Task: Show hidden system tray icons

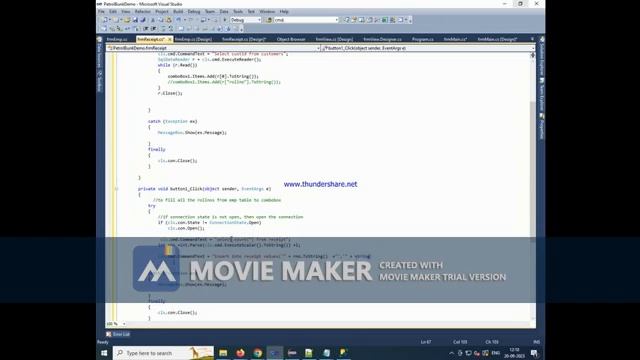Action: [451, 353]
